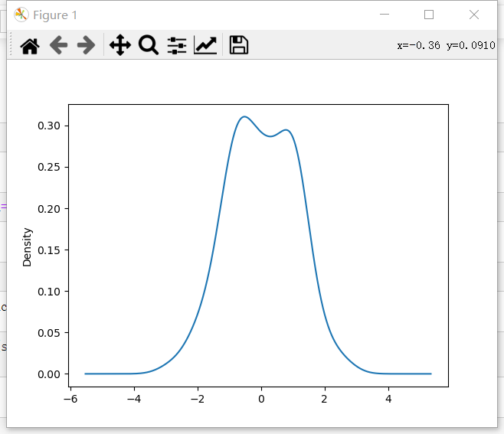Click the dip between the two curve peaks
The image size is (504, 434).
[x=270, y=136]
